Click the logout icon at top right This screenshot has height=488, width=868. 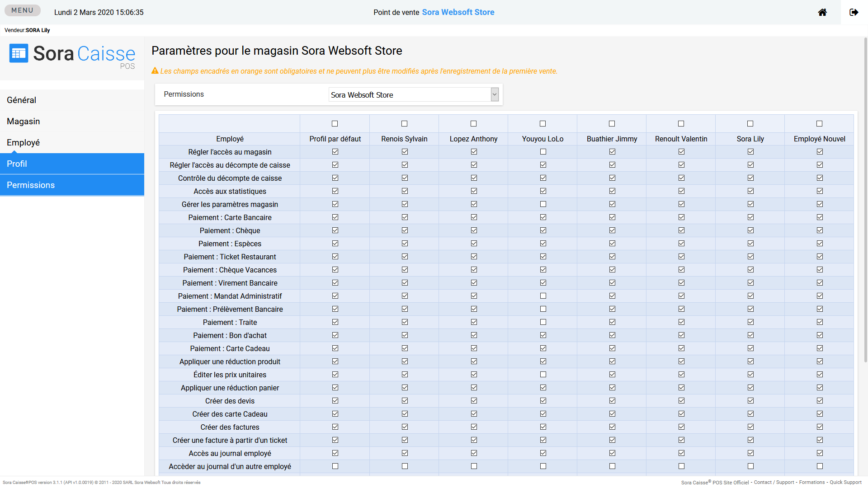(854, 12)
